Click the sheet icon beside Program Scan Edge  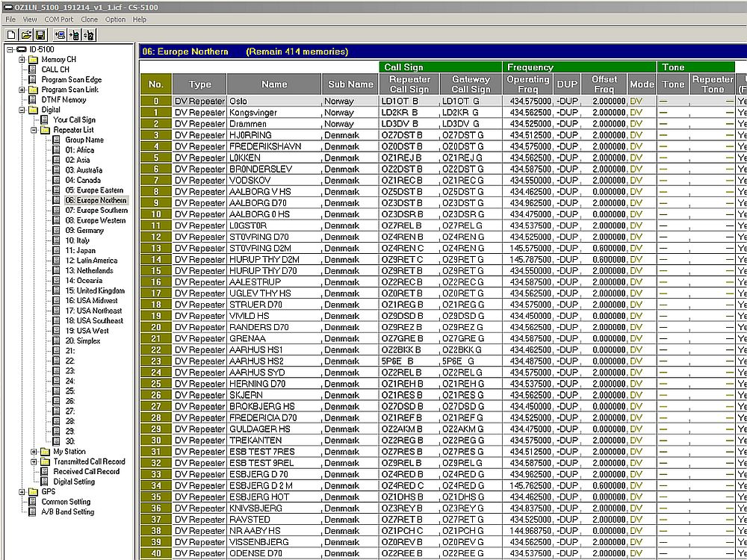pos(33,80)
